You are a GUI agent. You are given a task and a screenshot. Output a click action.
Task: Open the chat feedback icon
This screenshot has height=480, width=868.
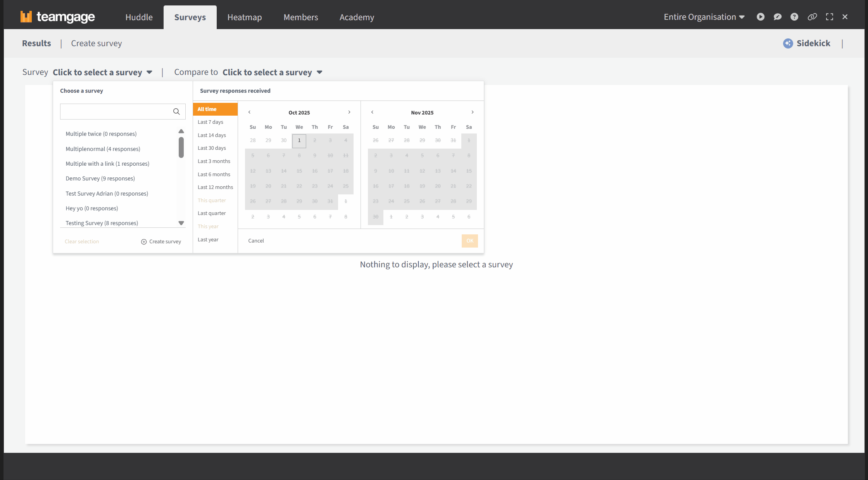(x=777, y=17)
